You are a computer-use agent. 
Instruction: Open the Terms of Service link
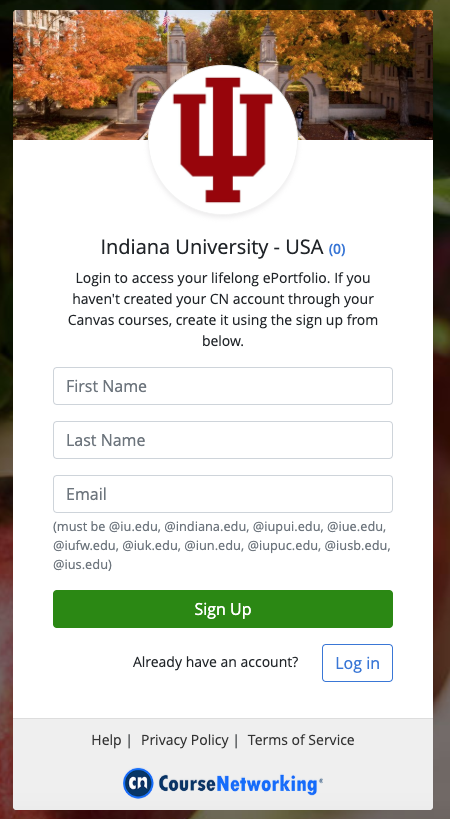301,740
